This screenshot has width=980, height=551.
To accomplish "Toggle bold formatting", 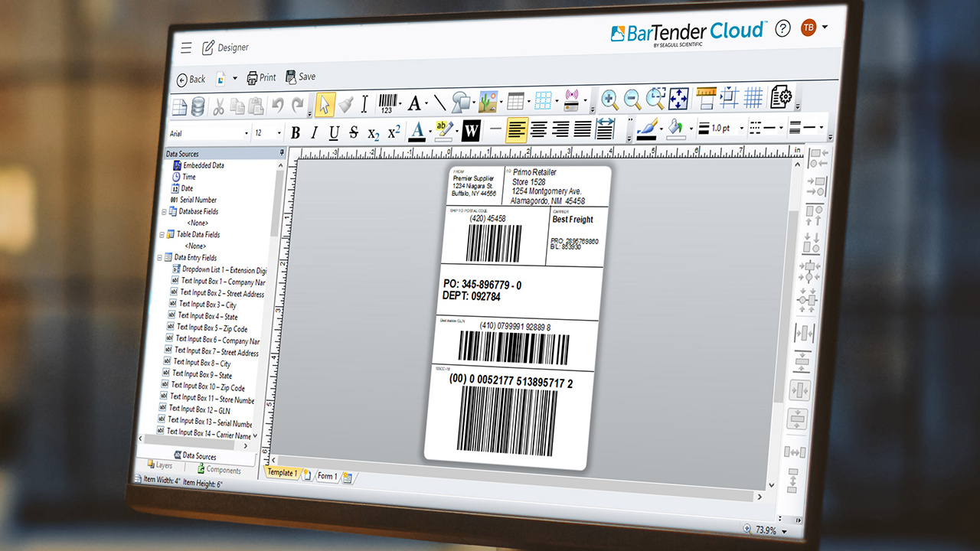I will pyautogui.click(x=296, y=132).
